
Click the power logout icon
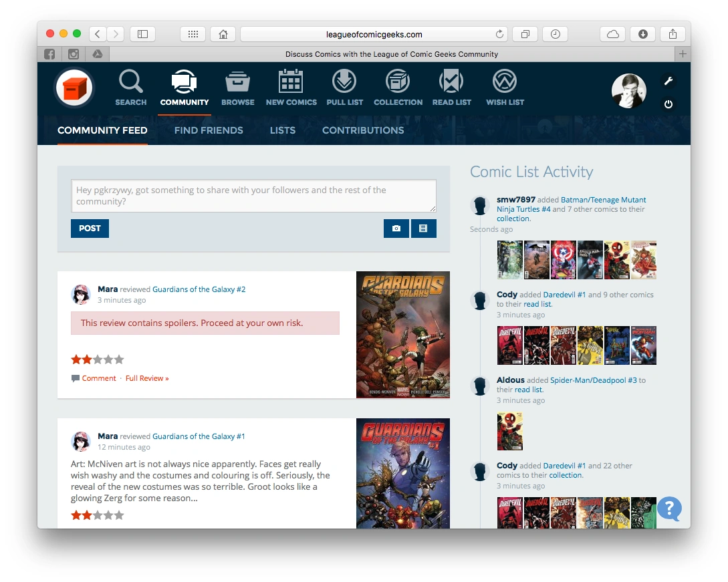[669, 104]
